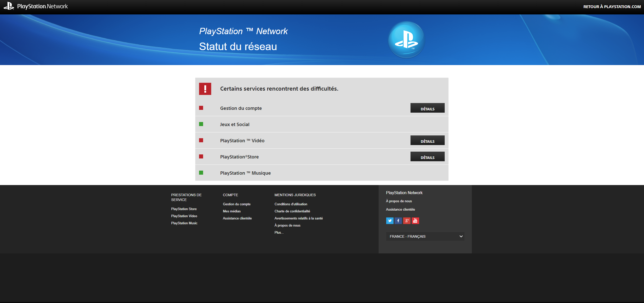Open the YouTube social icon
This screenshot has height=303, width=644.
(415, 221)
